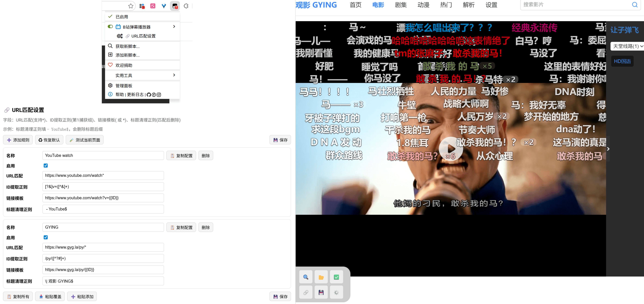The width and height of the screenshot is (644, 304).
Task: Uncheck the 启用 checkbox for YouTube watch rule
Action: click(45, 165)
